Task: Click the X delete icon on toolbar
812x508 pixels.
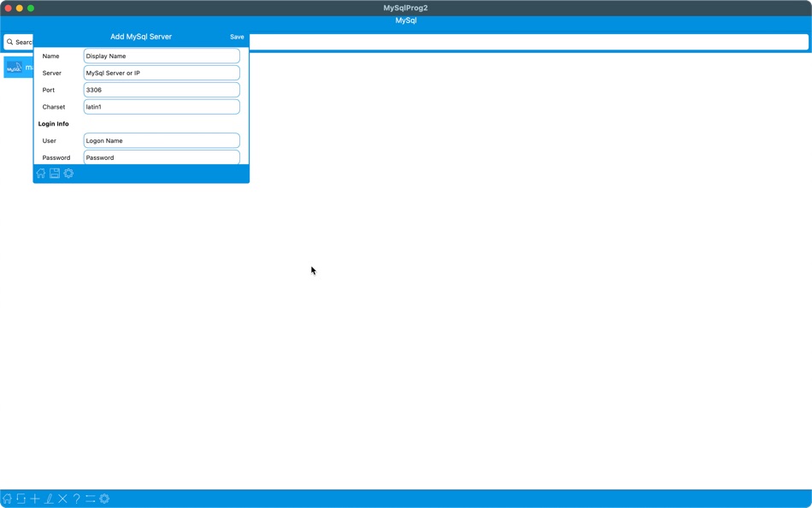Action: tap(62, 498)
